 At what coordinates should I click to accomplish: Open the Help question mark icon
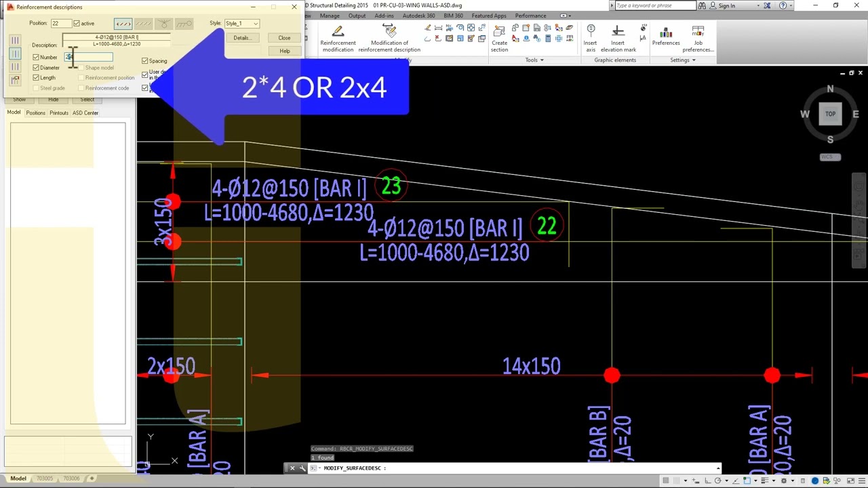[783, 5]
